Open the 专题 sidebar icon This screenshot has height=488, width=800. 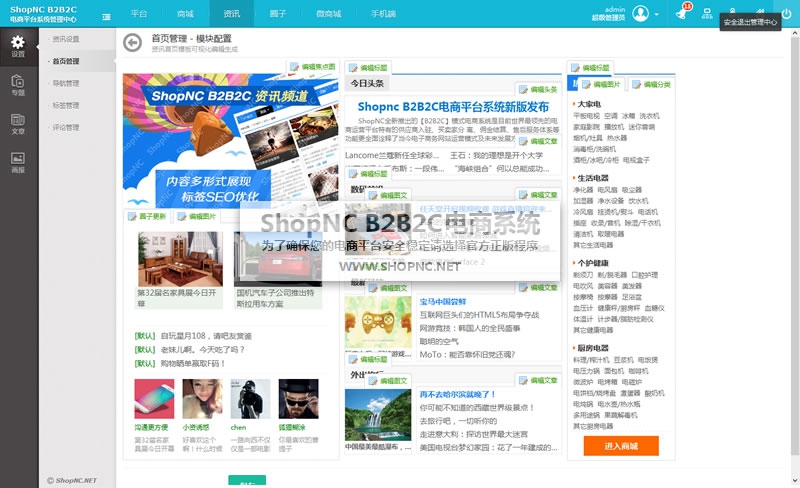[18, 85]
